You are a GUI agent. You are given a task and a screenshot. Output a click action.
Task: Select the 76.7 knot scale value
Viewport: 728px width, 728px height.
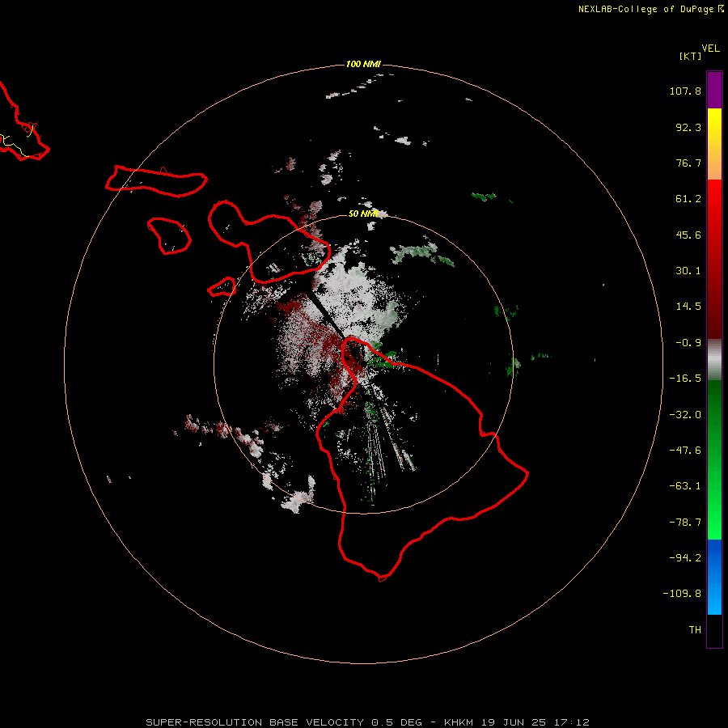pyautogui.click(x=688, y=163)
